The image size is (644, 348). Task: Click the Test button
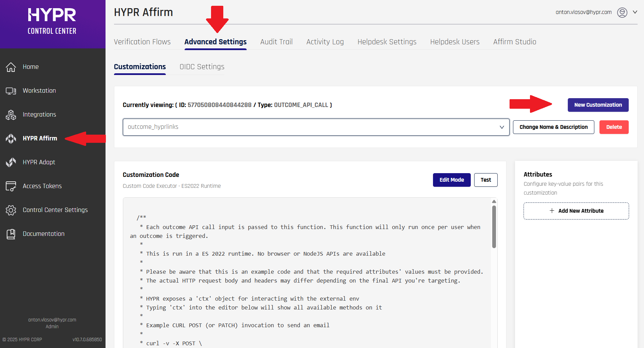point(486,180)
